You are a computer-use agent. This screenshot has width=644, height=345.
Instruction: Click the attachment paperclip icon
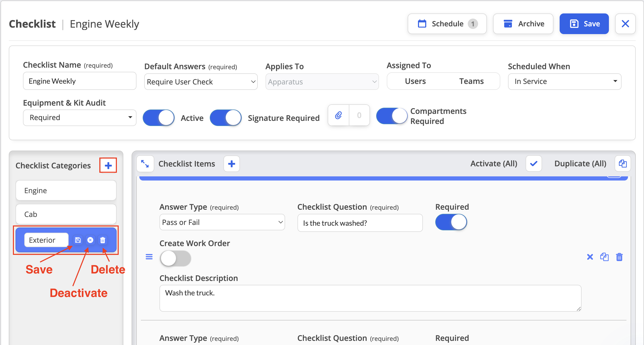point(338,115)
